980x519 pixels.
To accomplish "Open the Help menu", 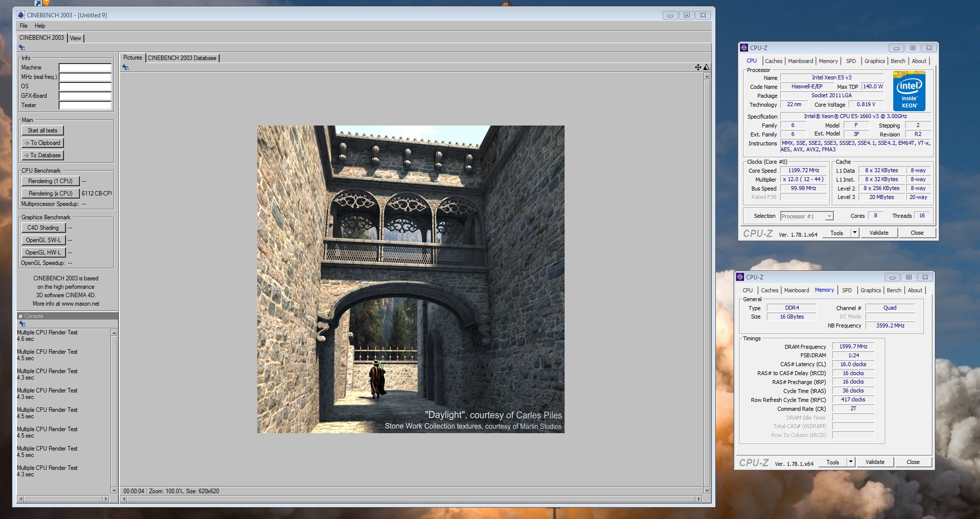I will (40, 26).
